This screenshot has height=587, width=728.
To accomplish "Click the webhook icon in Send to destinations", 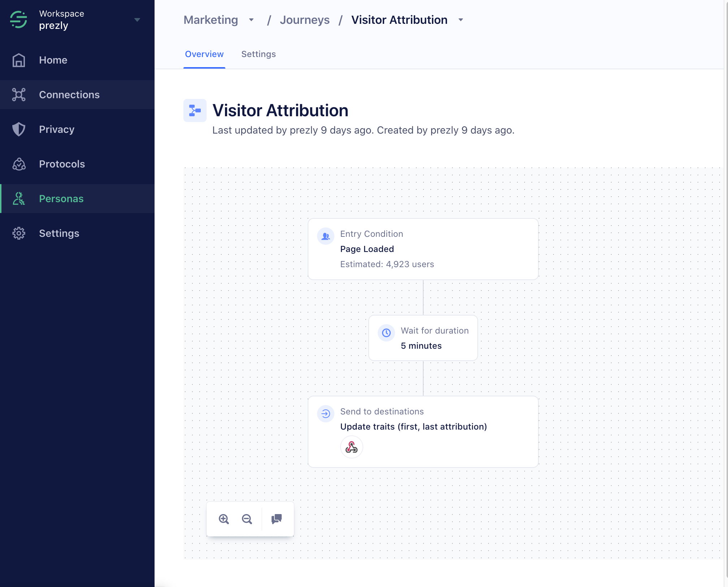I will coord(351,447).
